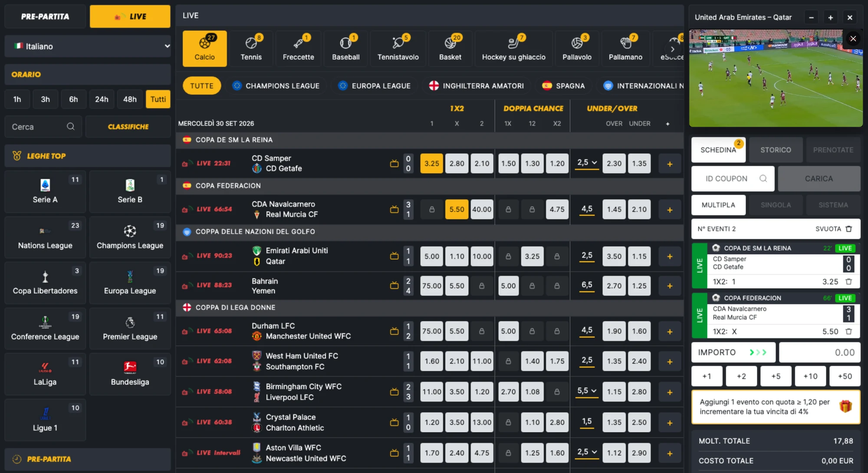This screenshot has width=868, height=473.
Task: Open live stream for Bahrain Yemen match
Action: [394, 285]
